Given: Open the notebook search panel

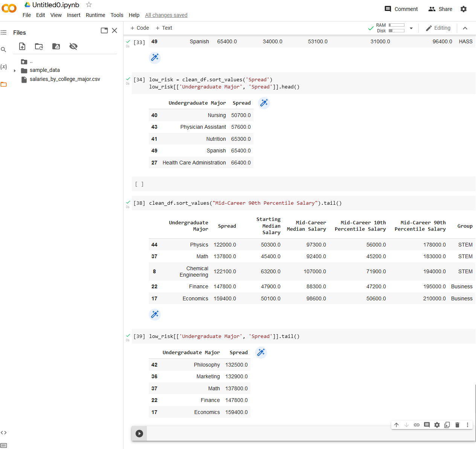Looking at the screenshot, I should (4, 49).
